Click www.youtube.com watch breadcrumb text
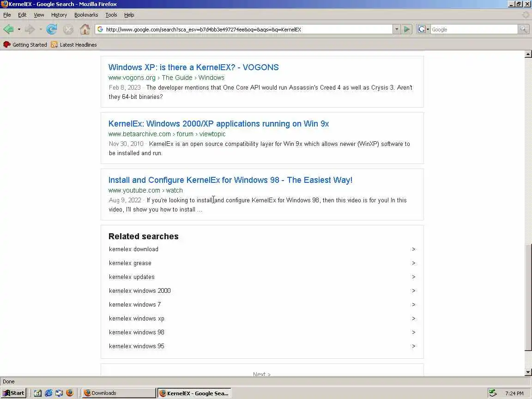Image resolution: width=532 pixels, height=399 pixels. 145,190
